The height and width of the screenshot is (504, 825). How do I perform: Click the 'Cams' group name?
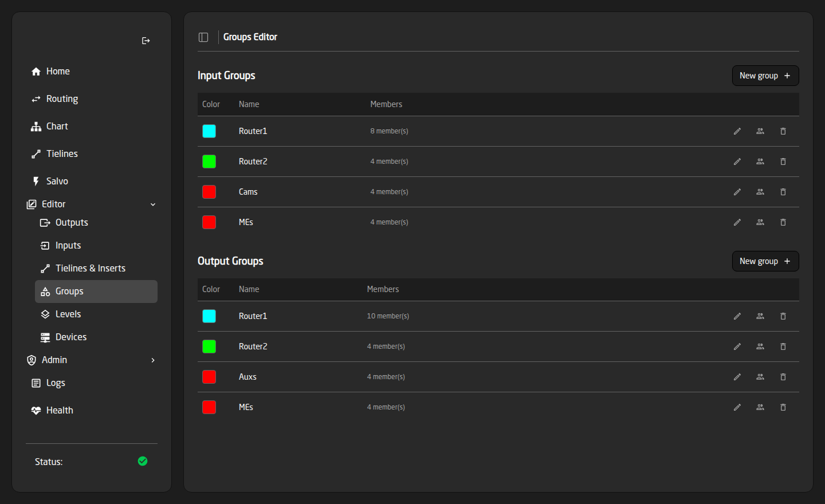(x=248, y=192)
